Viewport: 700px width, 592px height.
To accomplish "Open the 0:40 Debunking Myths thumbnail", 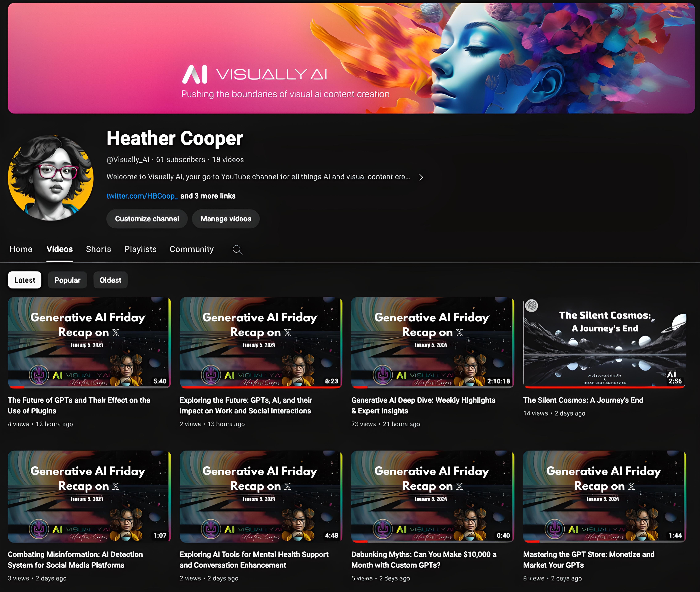I will 433,496.
